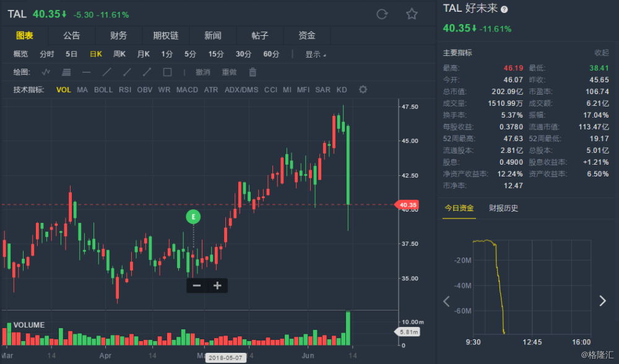The height and width of the screenshot is (364, 619).
Task: Delete drawings with the trash icon
Action: click(x=253, y=72)
